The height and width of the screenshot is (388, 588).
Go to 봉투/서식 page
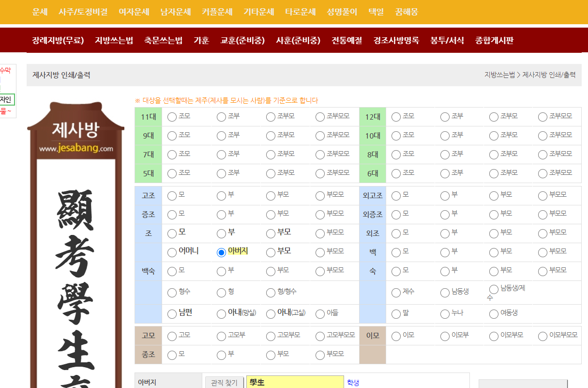(447, 40)
